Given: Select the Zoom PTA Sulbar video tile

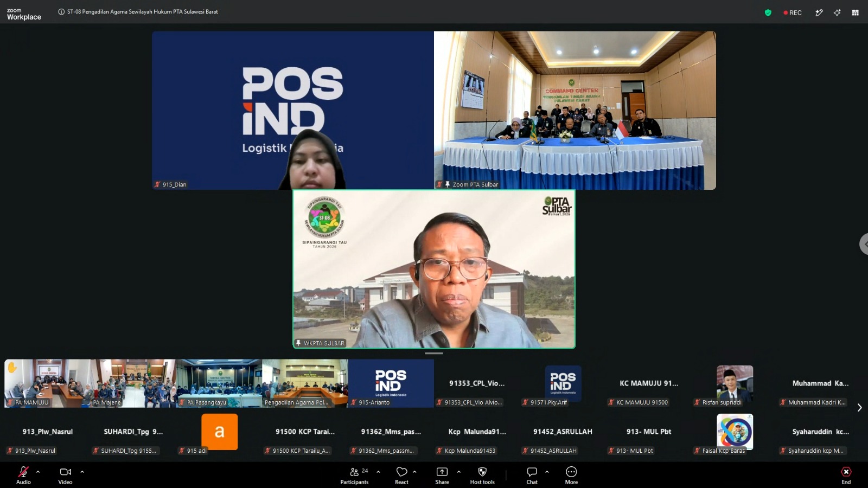Looking at the screenshot, I should click(575, 110).
